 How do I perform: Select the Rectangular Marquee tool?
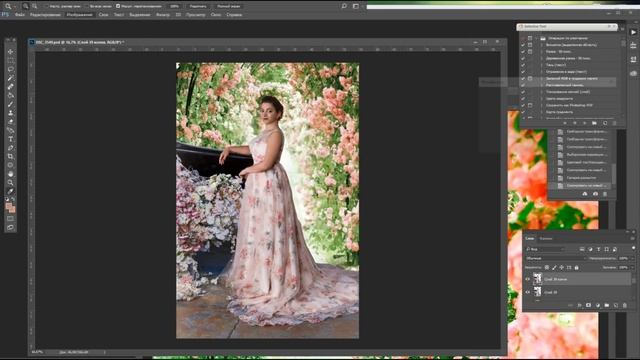click(x=10, y=60)
